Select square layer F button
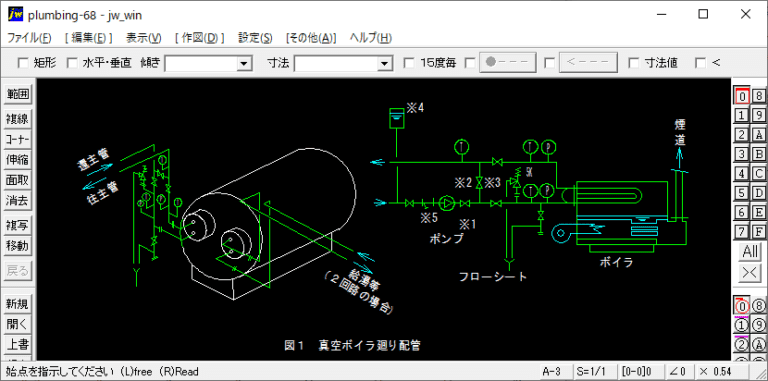This screenshot has width=768, height=381. (758, 232)
